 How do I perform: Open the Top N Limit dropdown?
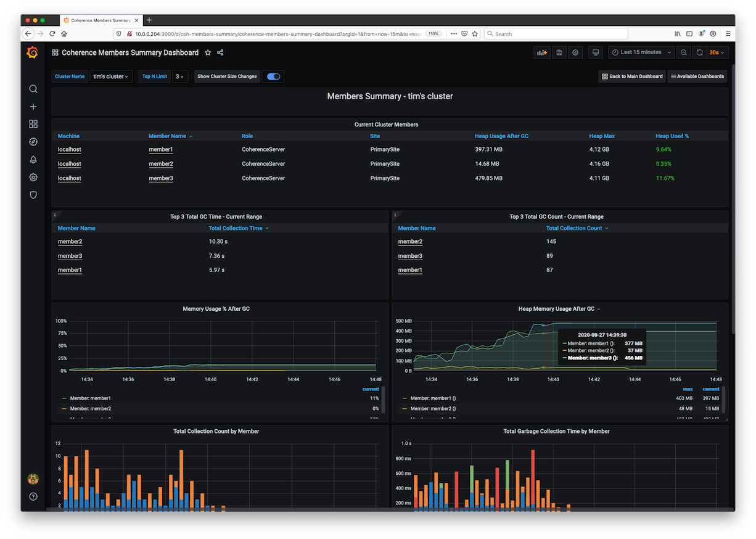pos(180,76)
